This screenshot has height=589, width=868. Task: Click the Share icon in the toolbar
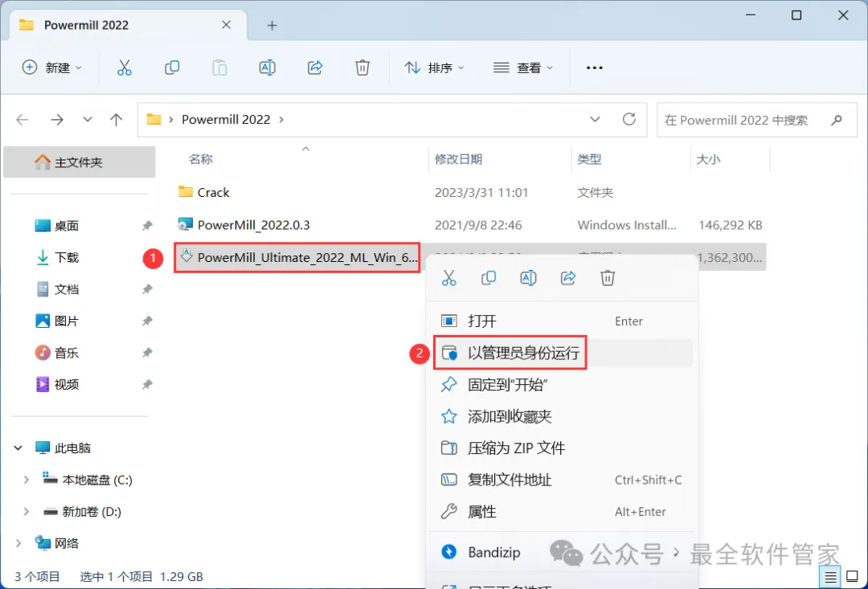pos(315,67)
